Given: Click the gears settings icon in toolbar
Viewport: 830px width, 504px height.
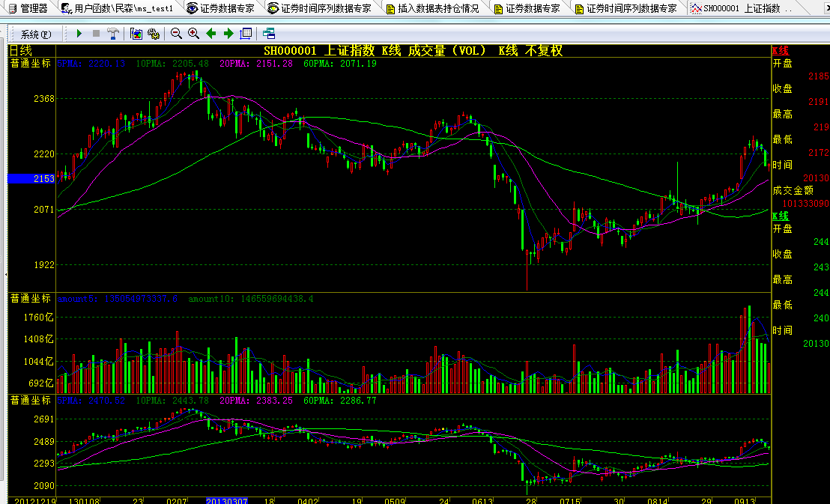Looking at the screenshot, I should (154, 34).
